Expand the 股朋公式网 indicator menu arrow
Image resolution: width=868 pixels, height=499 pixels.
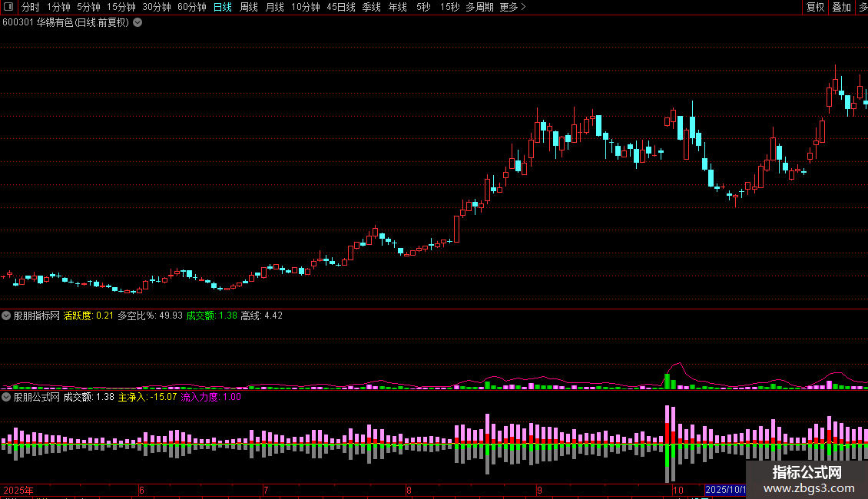[6, 397]
